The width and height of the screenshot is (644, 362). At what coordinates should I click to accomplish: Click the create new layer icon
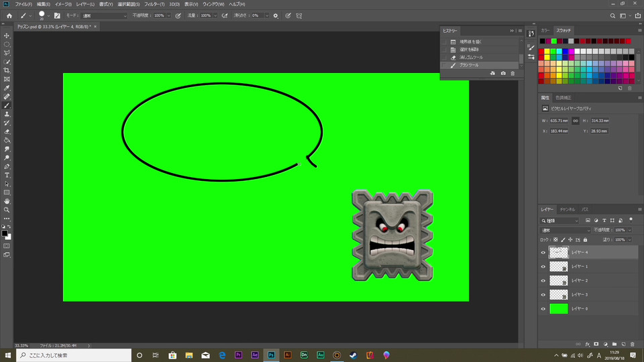click(623, 344)
